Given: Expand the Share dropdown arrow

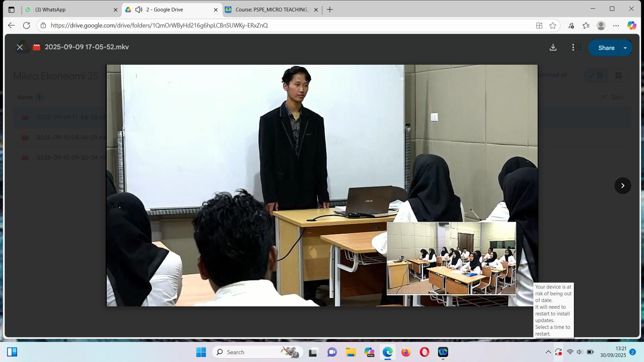Looking at the screenshot, I should click(x=625, y=48).
